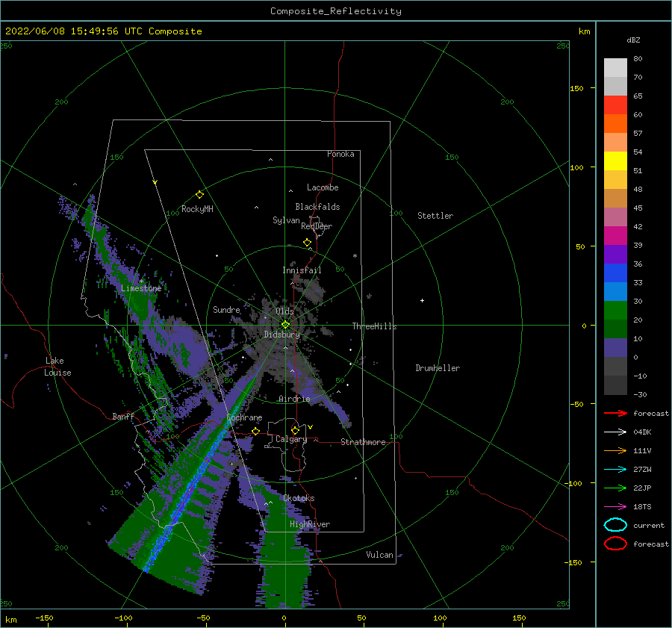Click the RockyMH label

(197, 209)
